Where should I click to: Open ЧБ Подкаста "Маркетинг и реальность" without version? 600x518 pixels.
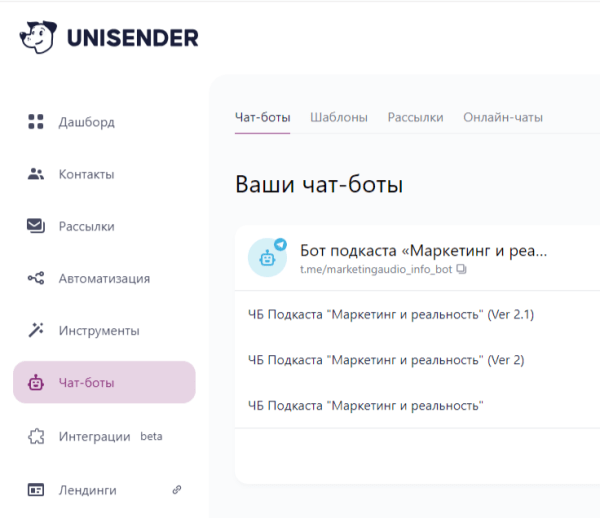pos(365,406)
